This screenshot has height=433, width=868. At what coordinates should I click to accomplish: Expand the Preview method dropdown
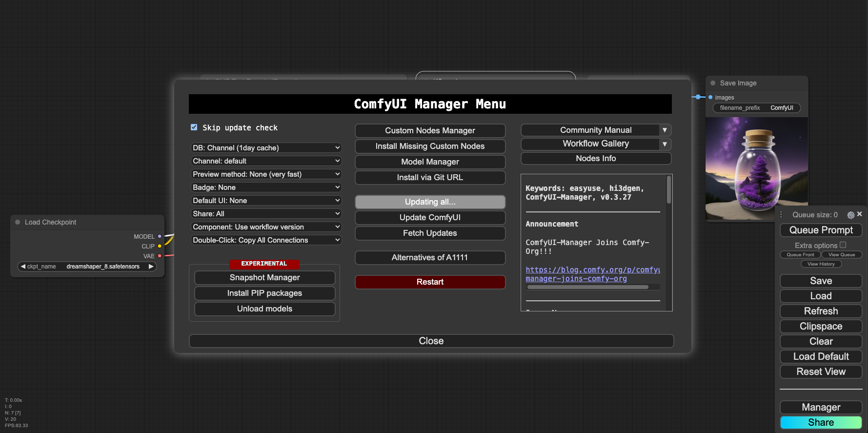point(266,174)
